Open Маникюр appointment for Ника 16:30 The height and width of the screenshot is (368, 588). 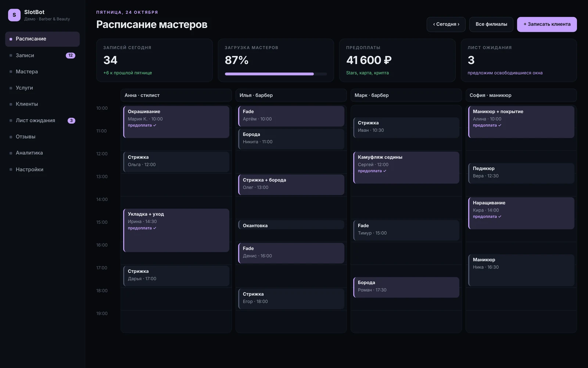[521, 270]
